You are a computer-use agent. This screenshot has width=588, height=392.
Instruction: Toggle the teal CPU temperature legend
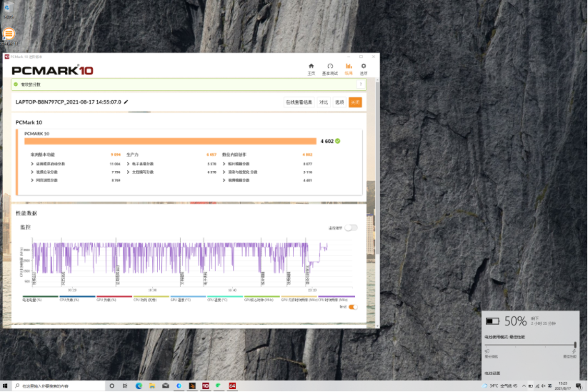pyautogui.click(x=225, y=298)
